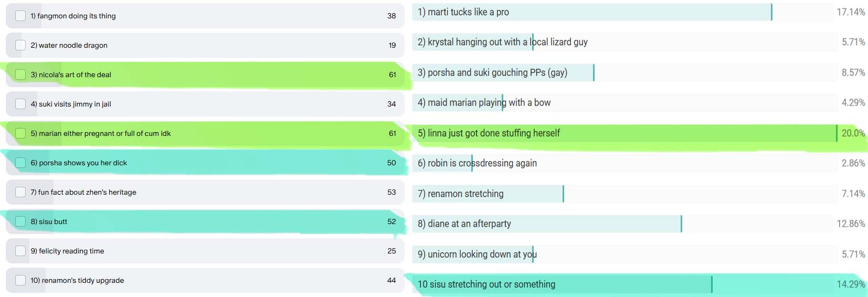This screenshot has height=297, width=868.
Task: Tick felicity reading time checkbox
Action: click(20, 251)
